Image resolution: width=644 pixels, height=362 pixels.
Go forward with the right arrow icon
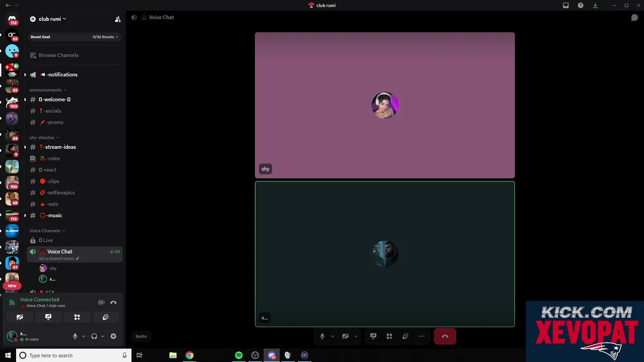16,6
